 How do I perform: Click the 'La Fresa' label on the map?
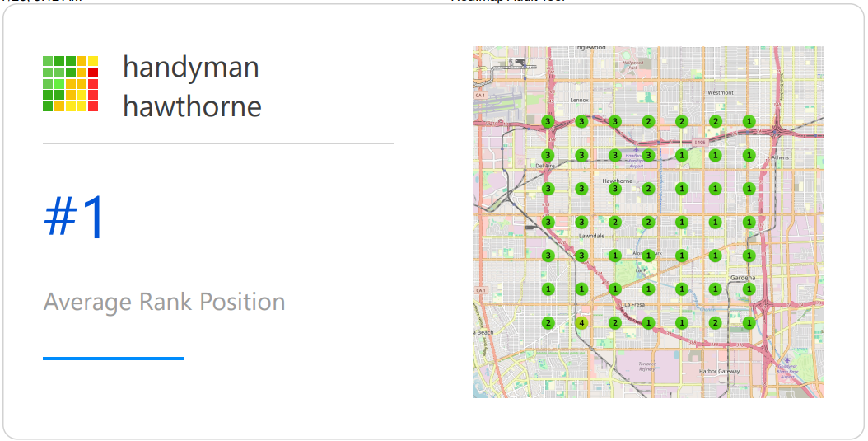click(636, 305)
